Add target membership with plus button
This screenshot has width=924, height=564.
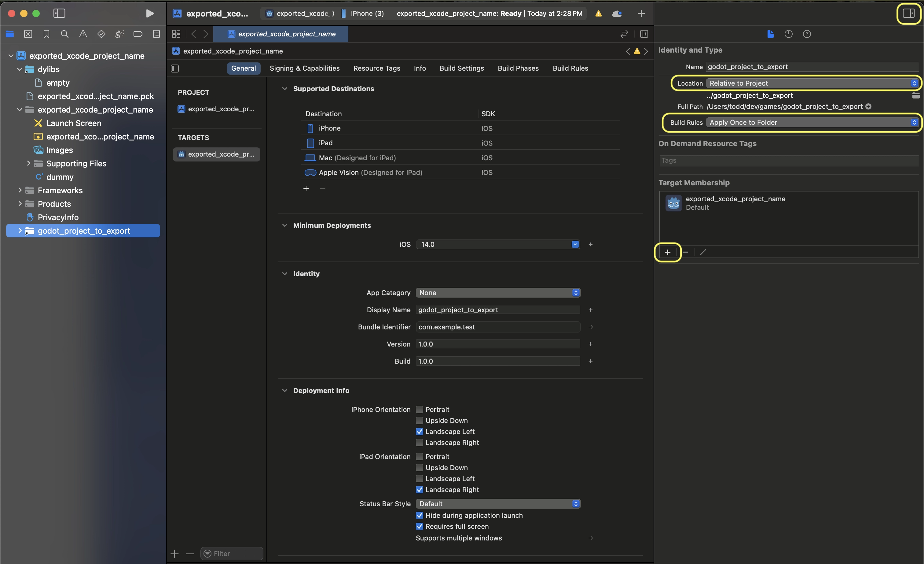tap(668, 252)
